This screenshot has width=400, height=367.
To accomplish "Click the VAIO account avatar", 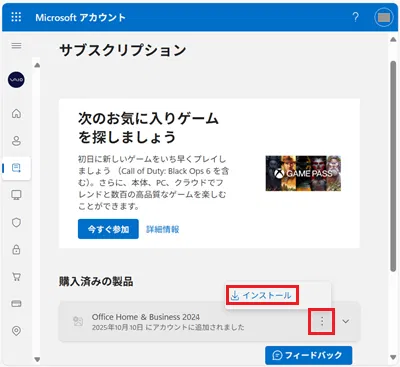I will [16, 80].
